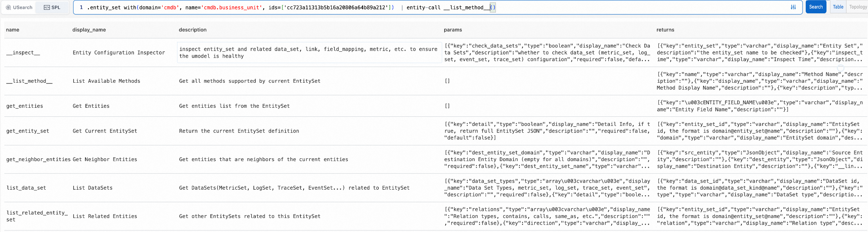Select the get_entity_set name cell

point(28,131)
